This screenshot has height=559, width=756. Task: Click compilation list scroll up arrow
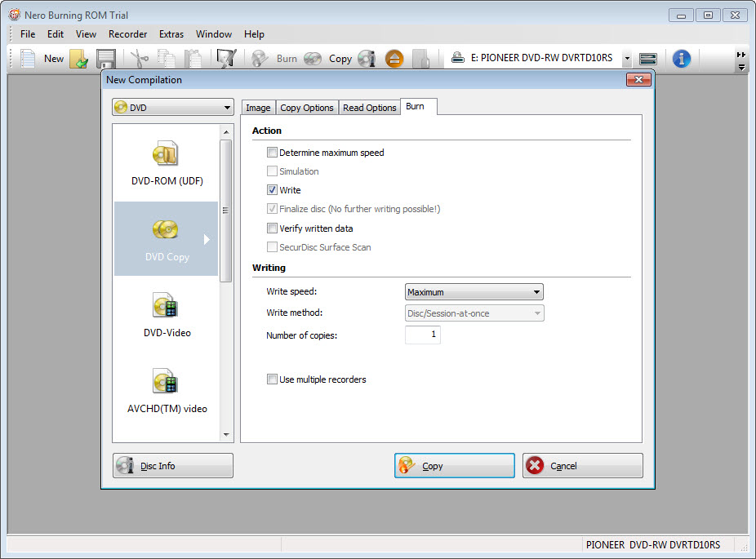coord(226,132)
